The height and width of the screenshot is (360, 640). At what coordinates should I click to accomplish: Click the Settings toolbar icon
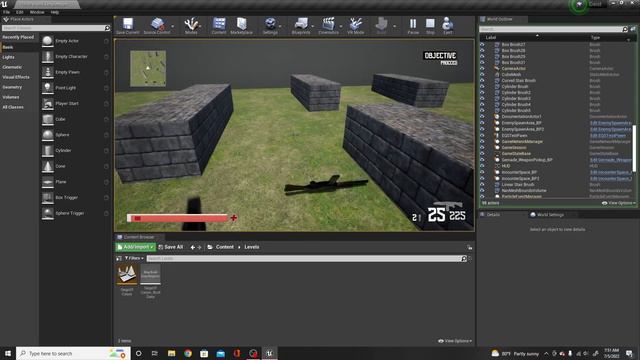coord(270,24)
